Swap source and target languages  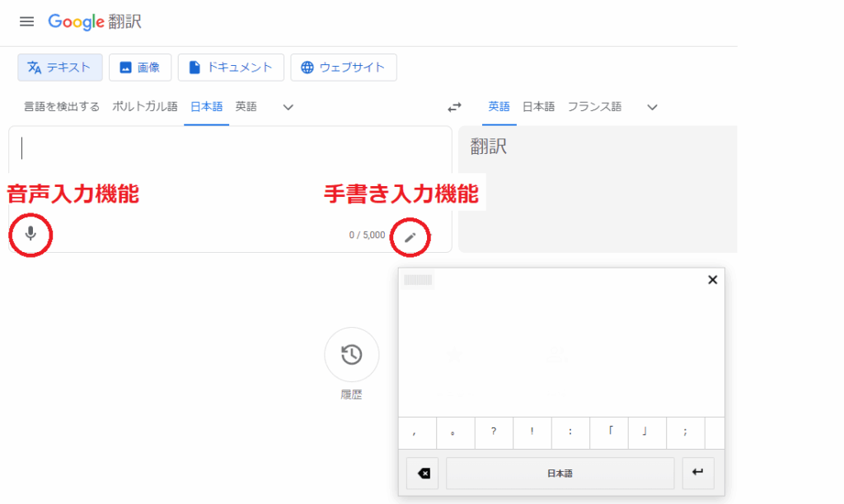(x=454, y=107)
